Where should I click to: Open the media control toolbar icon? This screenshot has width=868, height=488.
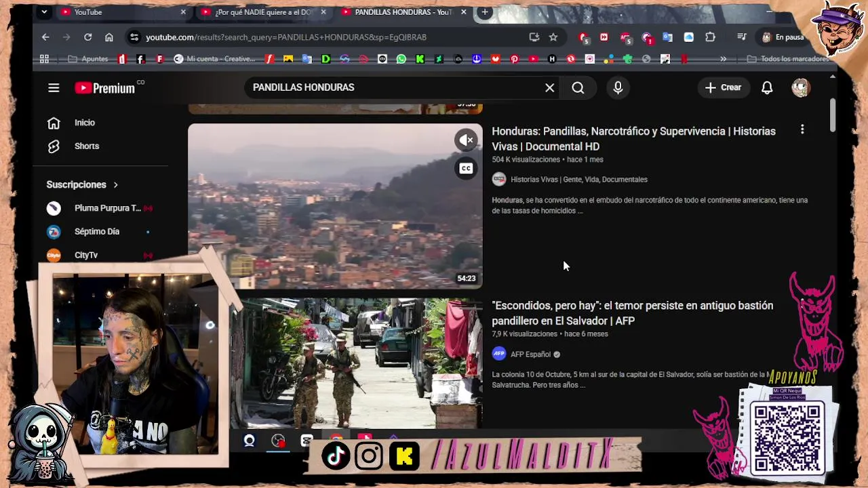pos(742,37)
